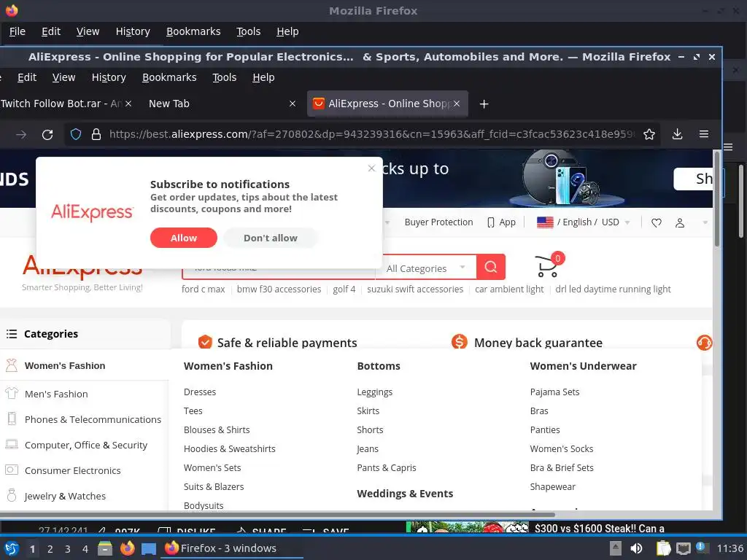
Task: Click the Jewelry & Watches icon
Action: click(x=12, y=495)
